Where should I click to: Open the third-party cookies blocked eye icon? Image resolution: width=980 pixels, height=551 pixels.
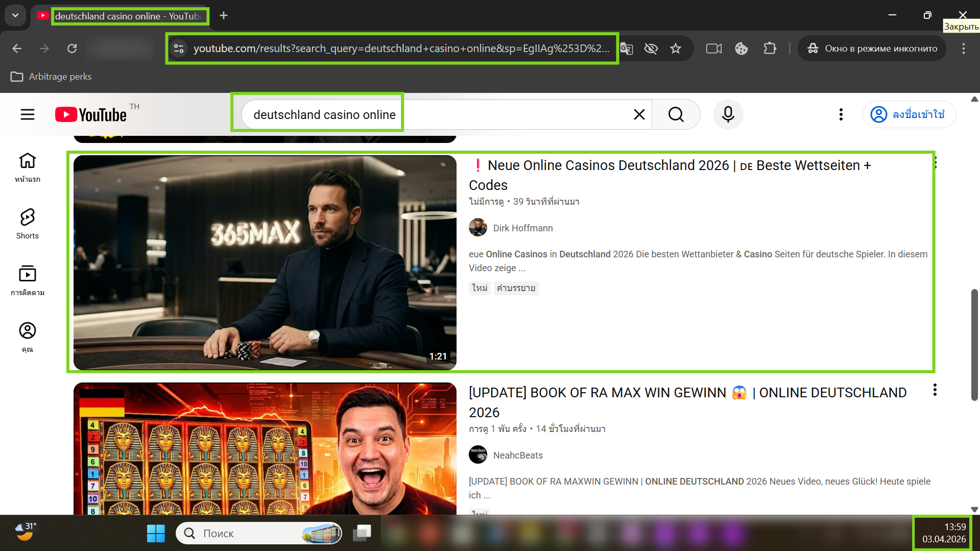click(x=651, y=49)
